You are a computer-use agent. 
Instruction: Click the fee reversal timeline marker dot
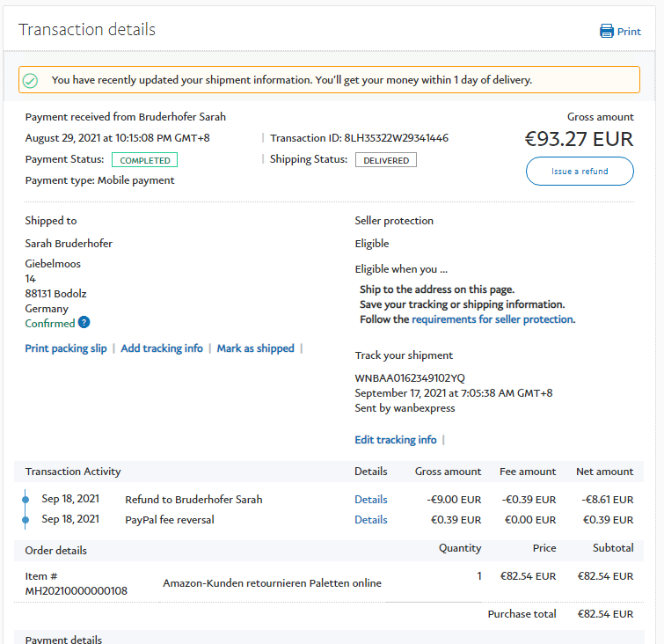tap(26, 520)
